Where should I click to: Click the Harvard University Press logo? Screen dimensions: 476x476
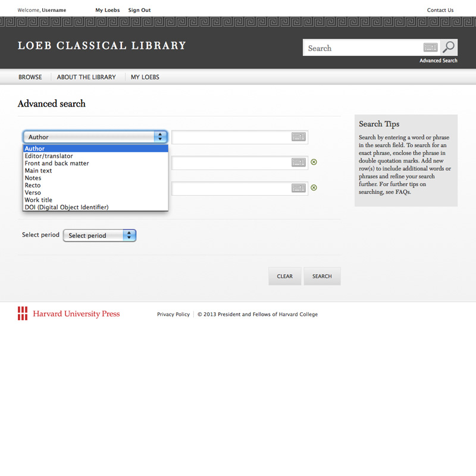68,314
